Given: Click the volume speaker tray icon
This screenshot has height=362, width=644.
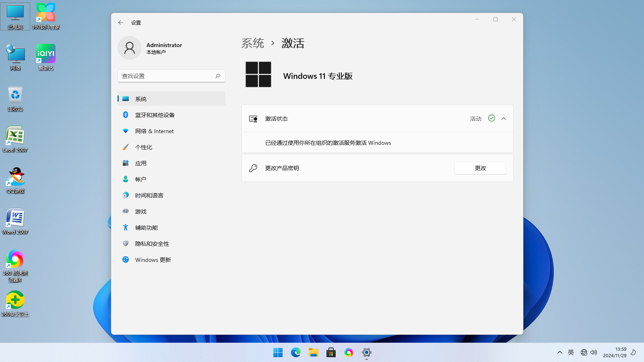Looking at the screenshot, I should click(594, 352).
